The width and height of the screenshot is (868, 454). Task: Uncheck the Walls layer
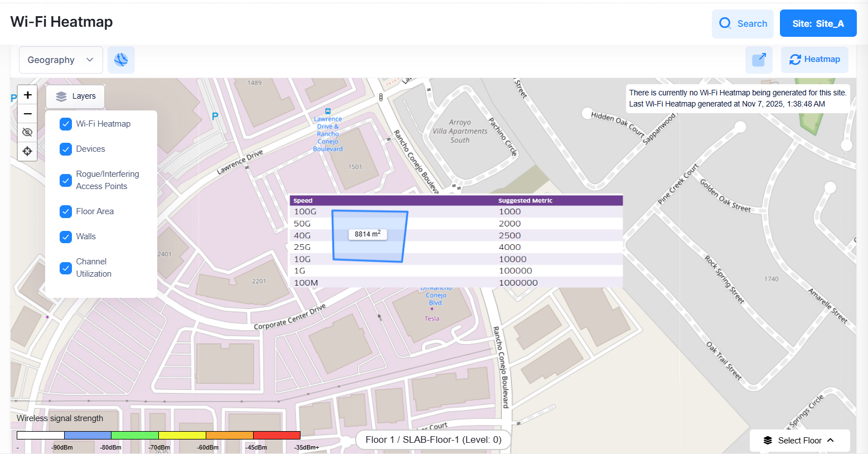pyautogui.click(x=66, y=236)
